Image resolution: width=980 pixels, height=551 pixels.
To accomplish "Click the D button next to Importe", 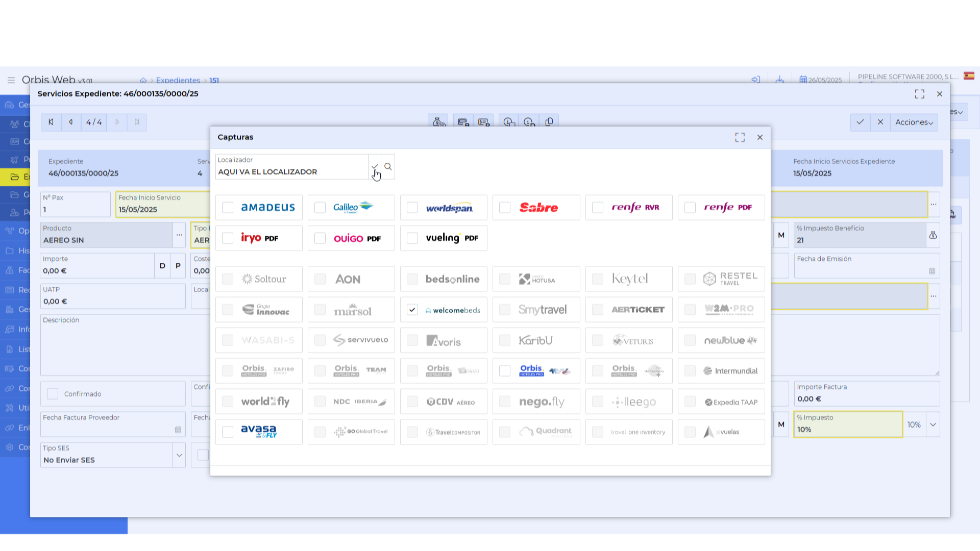I will 162,266.
